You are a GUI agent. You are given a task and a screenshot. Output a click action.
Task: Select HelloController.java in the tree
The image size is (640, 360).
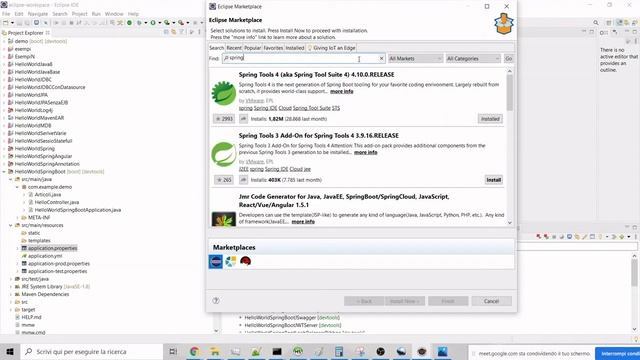[57, 202]
